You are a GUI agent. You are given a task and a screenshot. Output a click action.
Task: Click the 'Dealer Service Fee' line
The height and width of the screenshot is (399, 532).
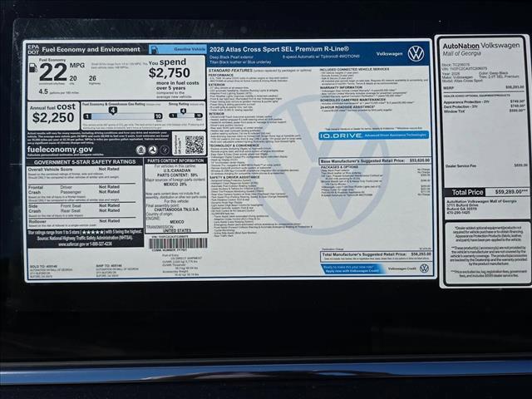tap(485, 166)
